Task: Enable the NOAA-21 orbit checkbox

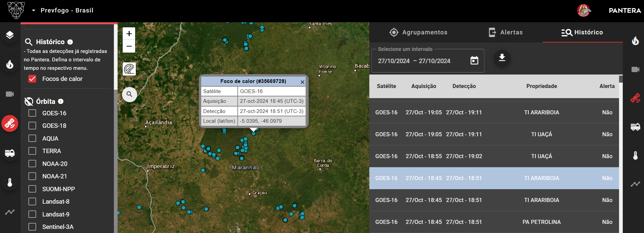Action: pos(32,176)
